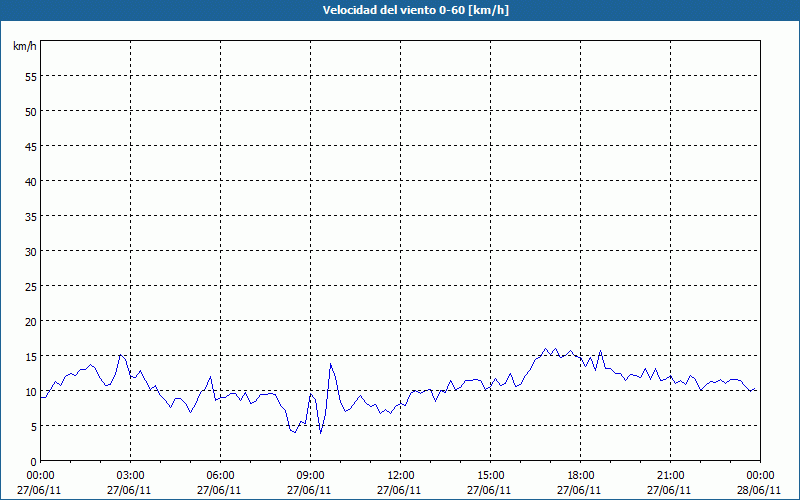
Task: Click the wind speed peak just after 09:00
Action: pos(331,364)
